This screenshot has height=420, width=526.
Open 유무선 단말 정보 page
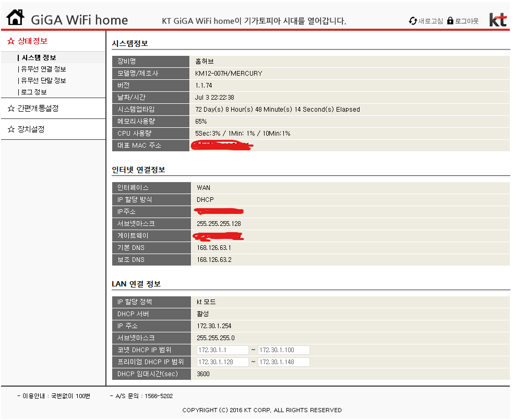tap(43, 80)
